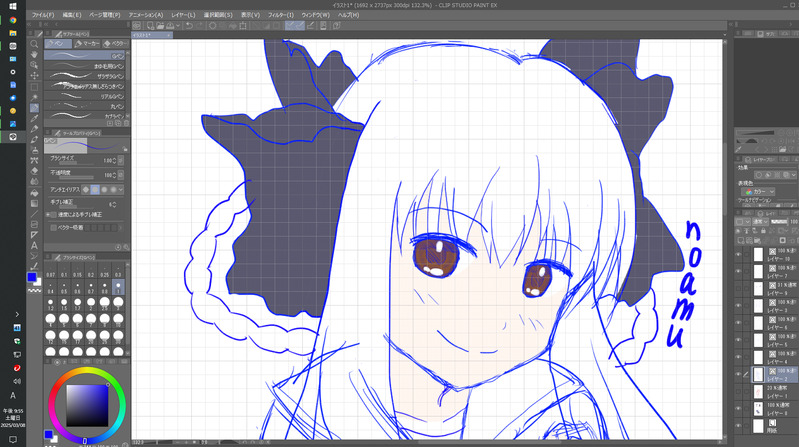Choose the 丸ペン brush
The image size is (799, 447).
pyautogui.click(x=85, y=107)
